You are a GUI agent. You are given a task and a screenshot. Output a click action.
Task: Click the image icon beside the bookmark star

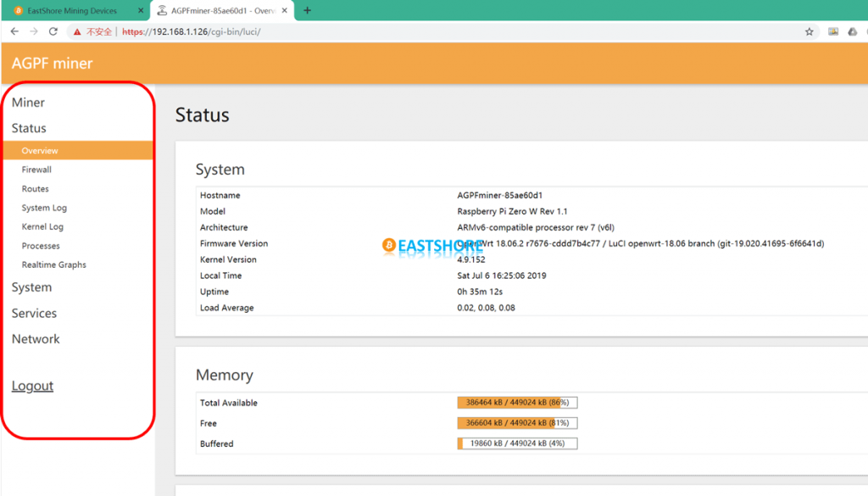(834, 30)
